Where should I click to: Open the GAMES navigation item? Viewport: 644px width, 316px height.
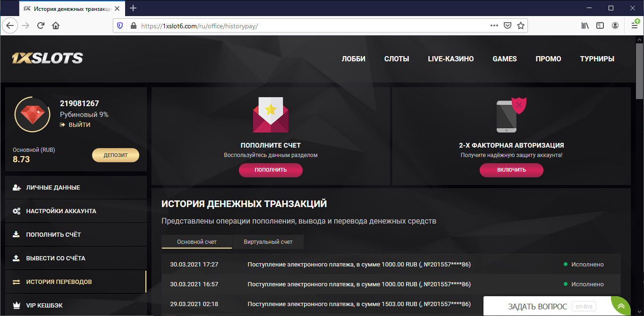[505, 59]
